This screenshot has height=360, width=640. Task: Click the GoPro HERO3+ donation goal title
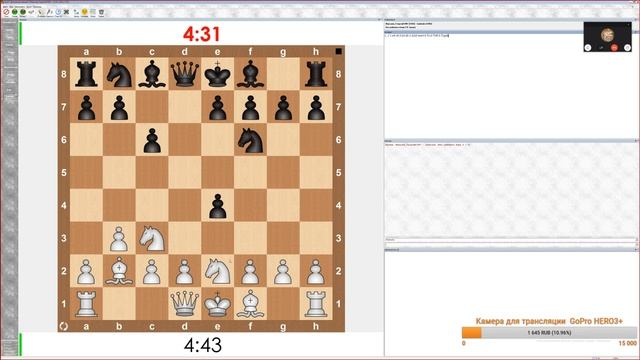coord(549,321)
